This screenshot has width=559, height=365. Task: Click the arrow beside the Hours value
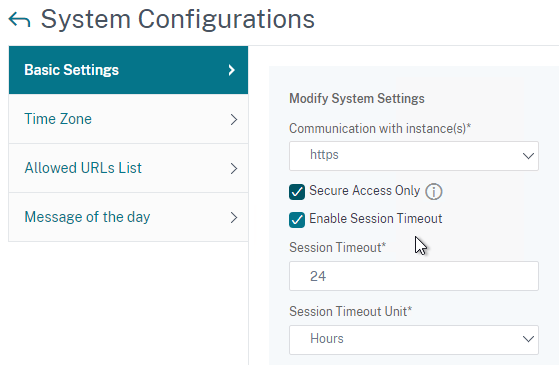(528, 339)
